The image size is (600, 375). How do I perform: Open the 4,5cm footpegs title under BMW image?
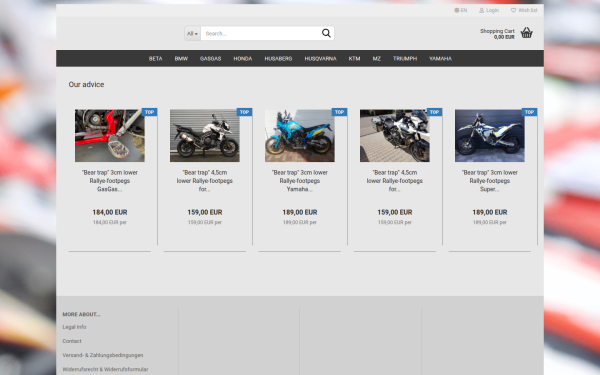pyautogui.click(x=395, y=181)
